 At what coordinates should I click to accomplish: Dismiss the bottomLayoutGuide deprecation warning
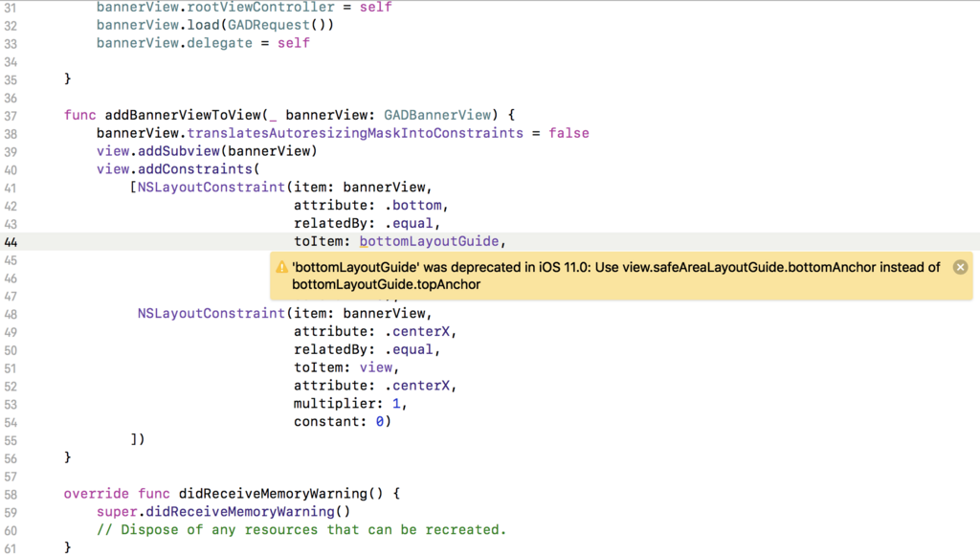tap(960, 267)
